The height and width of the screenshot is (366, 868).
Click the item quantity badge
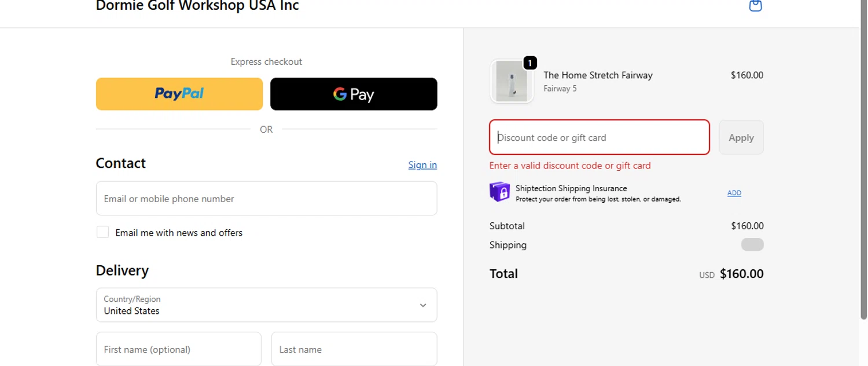[x=530, y=63]
